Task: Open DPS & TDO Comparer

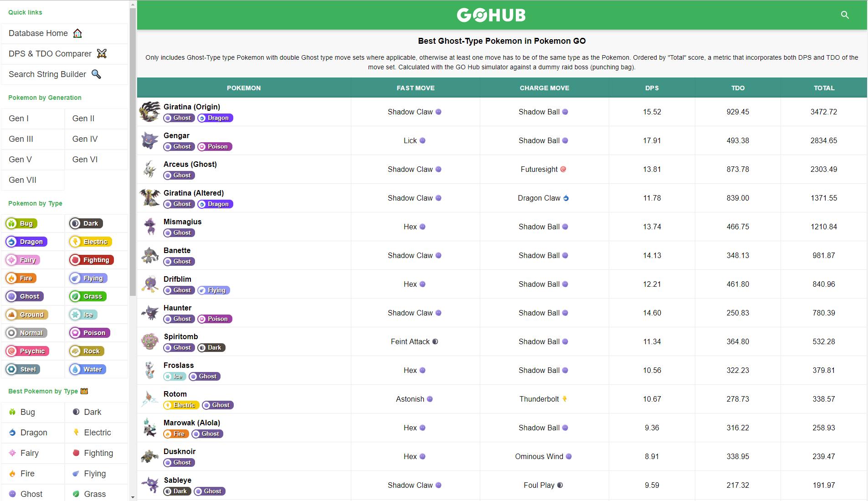Action: coord(64,54)
